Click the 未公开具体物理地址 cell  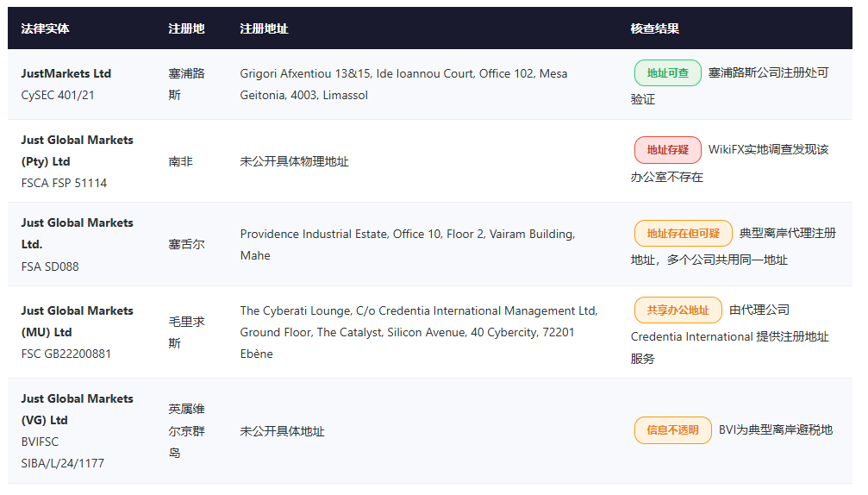click(x=294, y=161)
